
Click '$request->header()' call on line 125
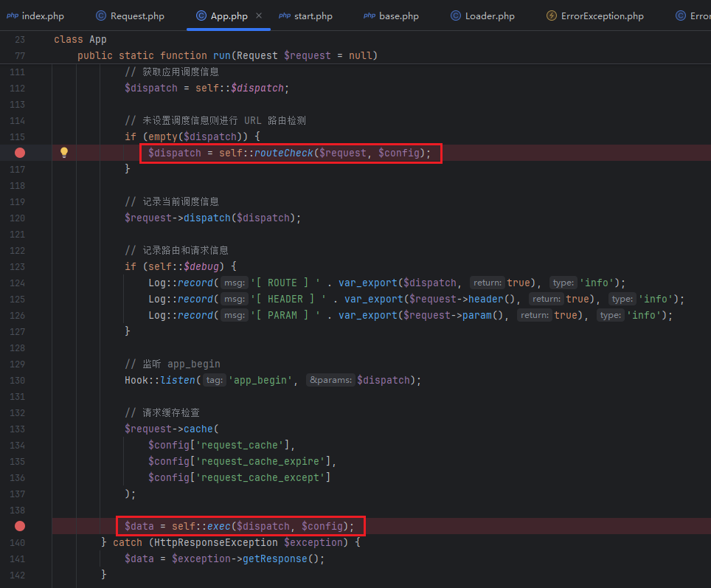tap(462, 299)
